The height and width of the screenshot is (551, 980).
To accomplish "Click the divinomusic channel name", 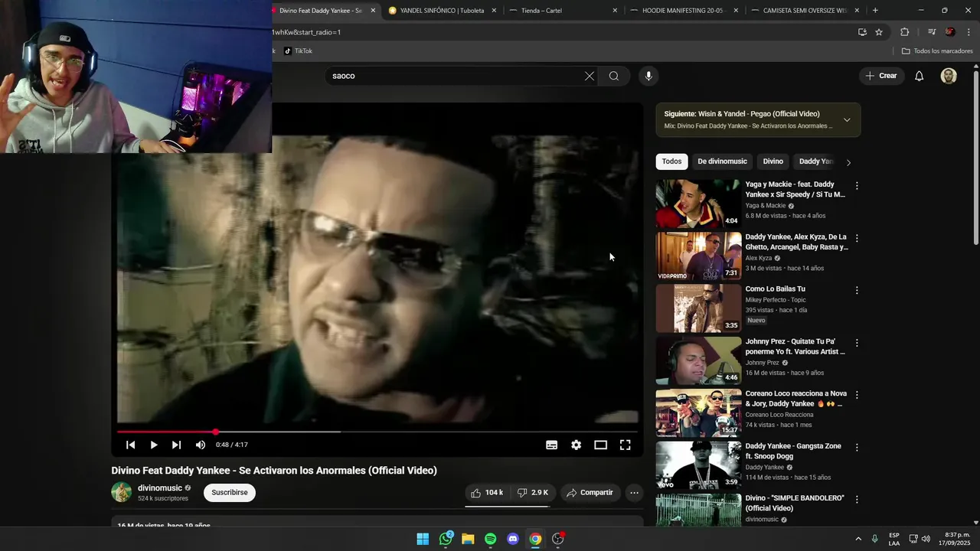I will pyautogui.click(x=160, y=488).
